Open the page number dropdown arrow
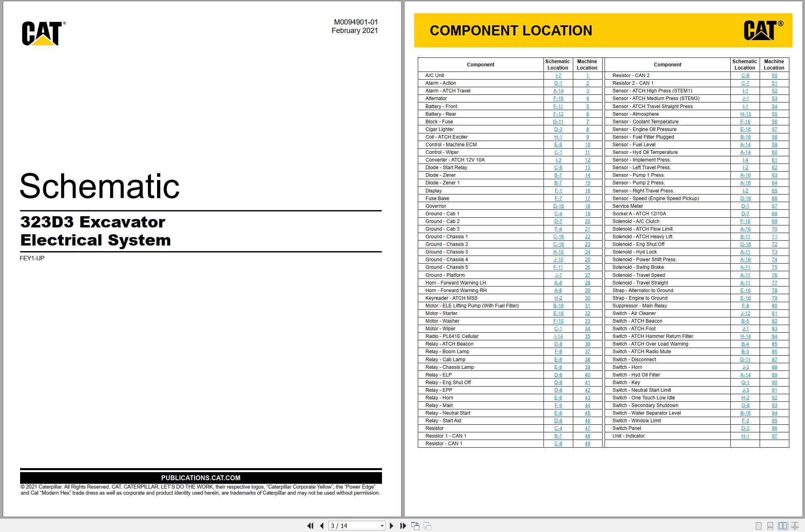This screenshot has width=805, height=532. [382, 526]
